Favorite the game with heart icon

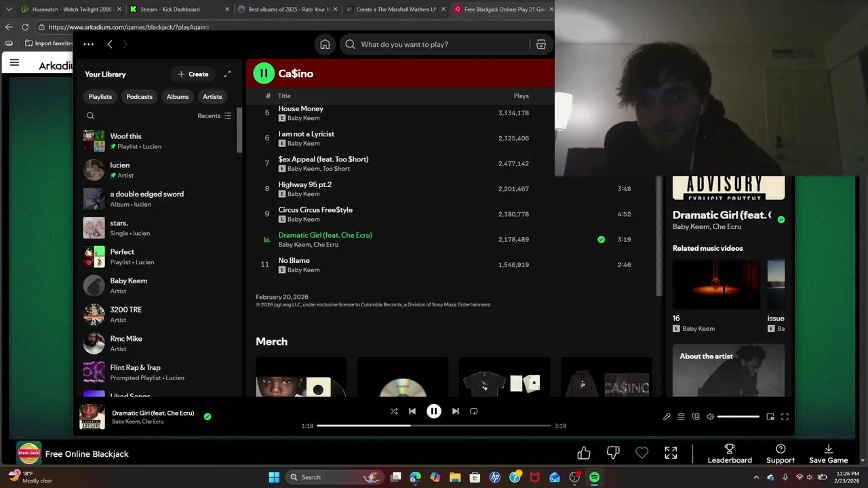642,453
